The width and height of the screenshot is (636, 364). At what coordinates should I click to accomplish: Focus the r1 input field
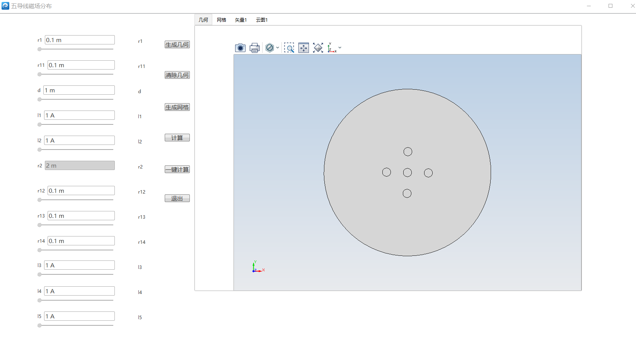[x=80, y=40]
